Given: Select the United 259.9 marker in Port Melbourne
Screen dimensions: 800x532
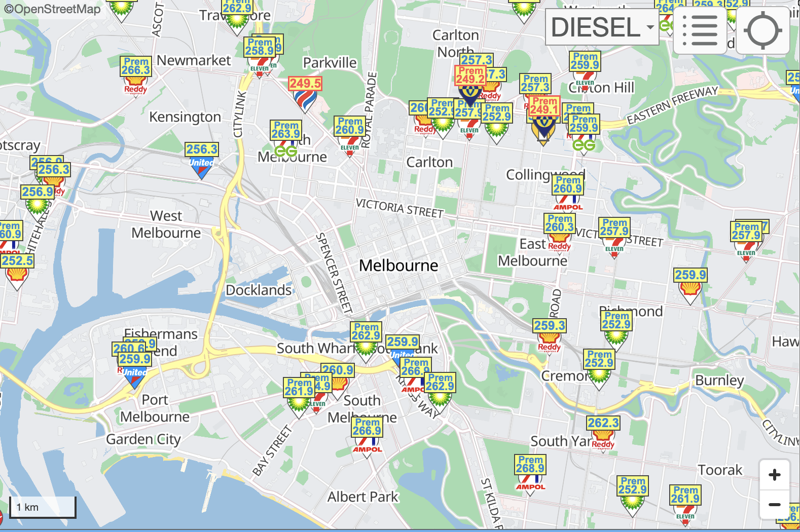Looking at the screenshot, I should (135, 371).
